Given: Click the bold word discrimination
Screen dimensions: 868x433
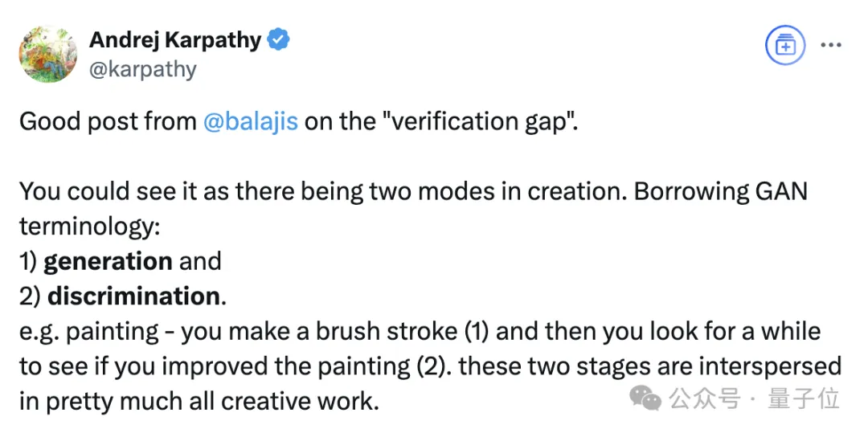Looking at the screenshot, I should pyautogui.click(x=133, y=296).
